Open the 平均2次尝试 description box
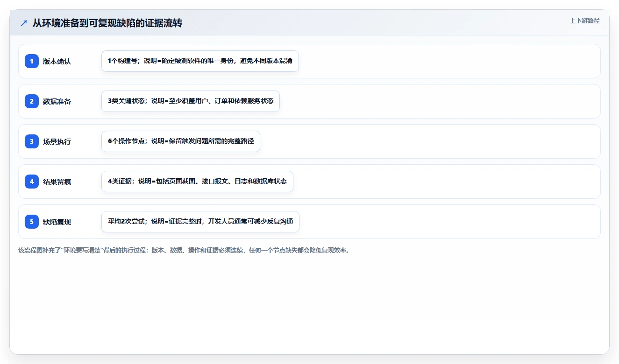Screen dimensions: 619x364 pyautogui.click(x=200, y=222)
